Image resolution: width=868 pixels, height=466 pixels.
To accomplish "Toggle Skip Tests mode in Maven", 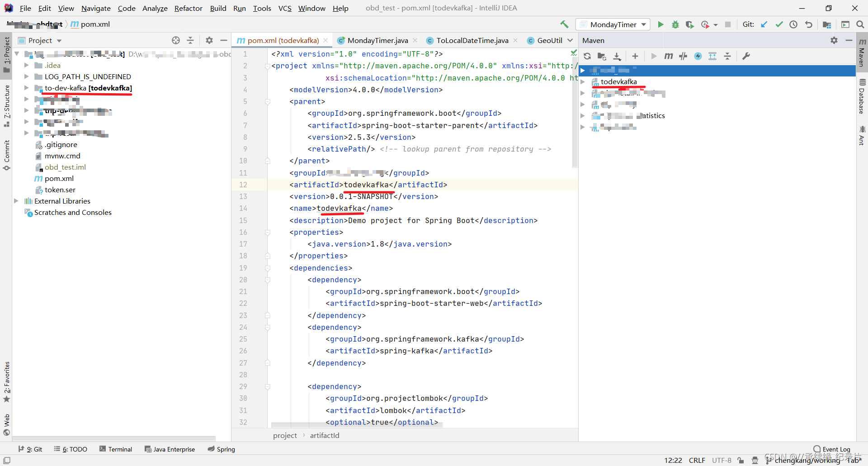I will [698, 56].
